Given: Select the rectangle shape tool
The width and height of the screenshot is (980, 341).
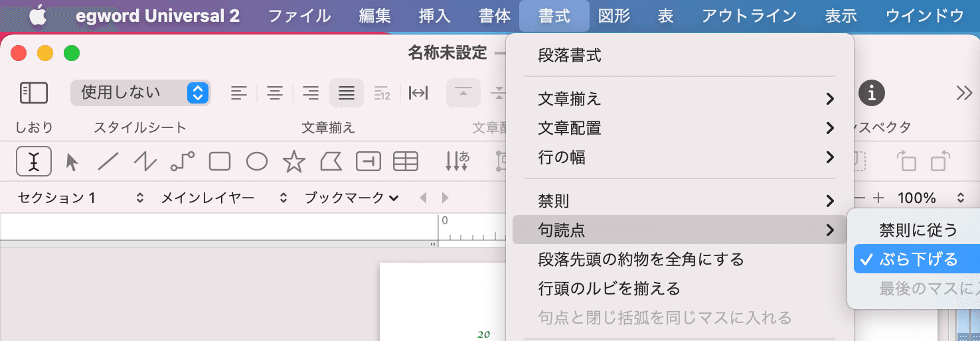Looking at the screenshot, I should pos(220,161).
